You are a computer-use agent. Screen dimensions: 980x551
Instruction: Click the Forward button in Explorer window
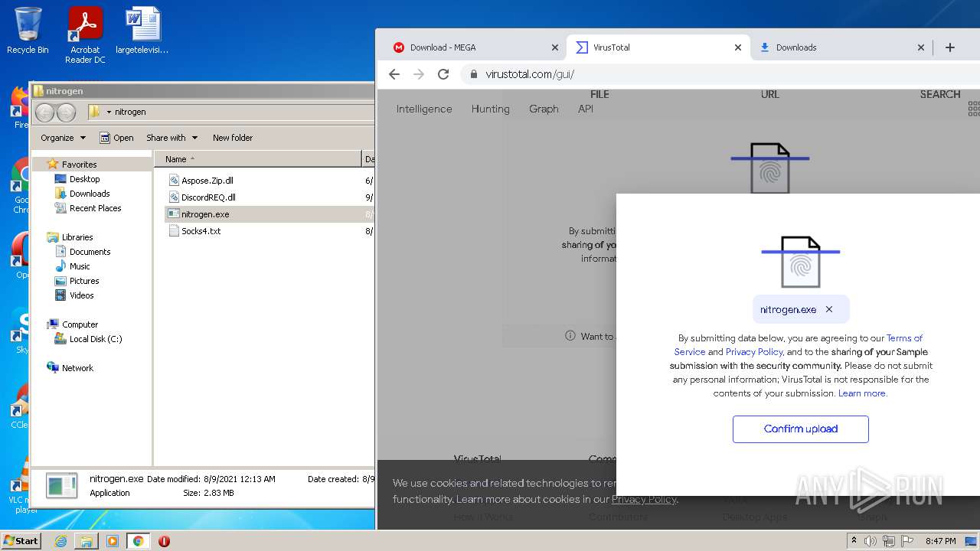(x=67, y=112)
